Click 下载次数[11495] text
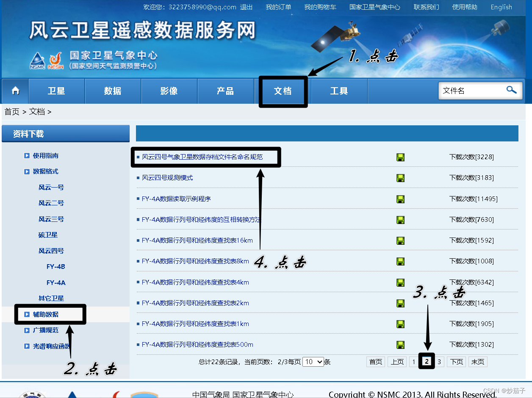 coord(474,199)
